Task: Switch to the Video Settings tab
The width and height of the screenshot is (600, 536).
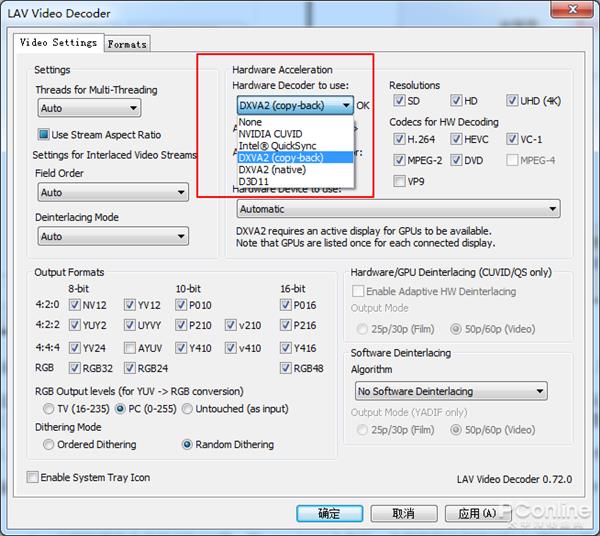Action: point(59,43)
